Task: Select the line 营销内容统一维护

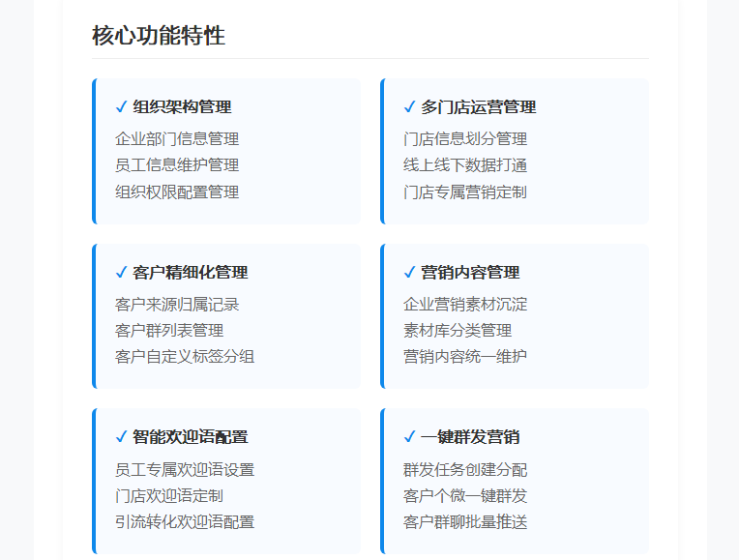Action: click(465, 357)
